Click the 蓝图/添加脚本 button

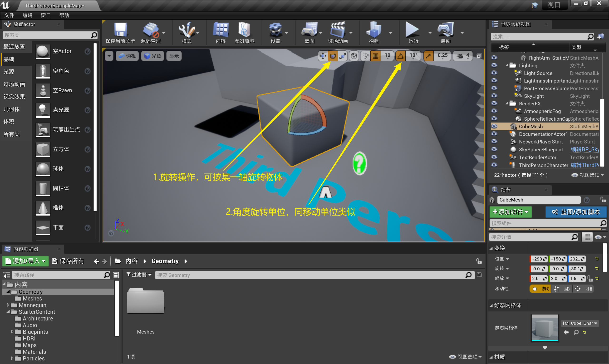click(576, 212)
